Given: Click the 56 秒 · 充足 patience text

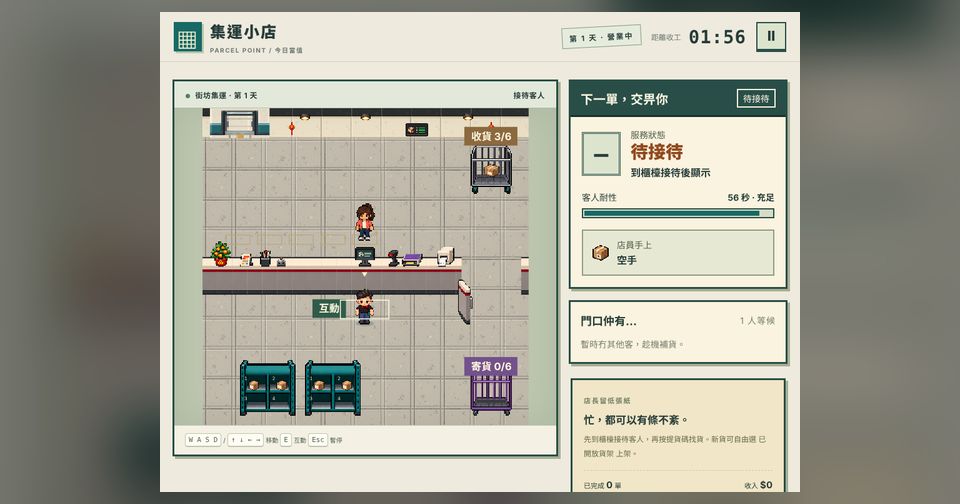Looking at the screenshot, I should pos(751,197).
